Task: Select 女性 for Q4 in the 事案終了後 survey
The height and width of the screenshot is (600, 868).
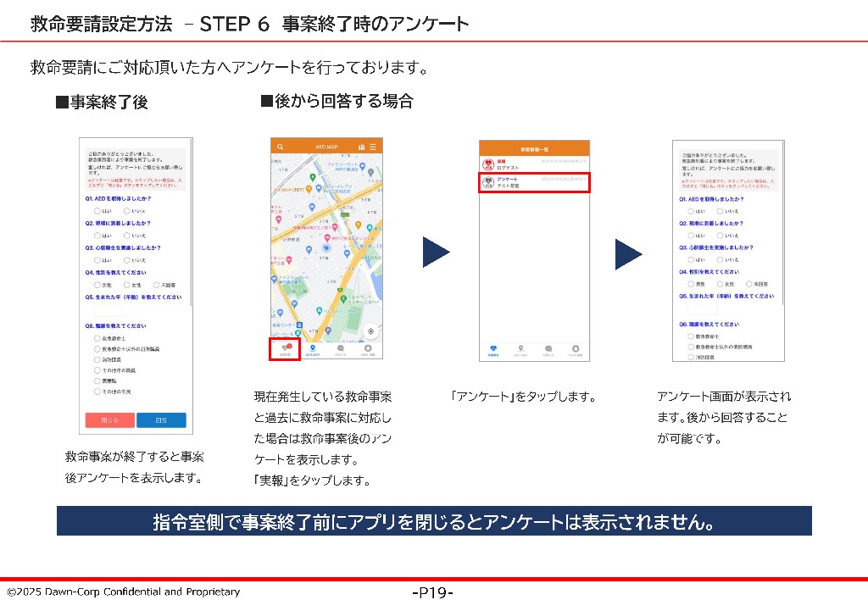Action: [x=126, y=285]
